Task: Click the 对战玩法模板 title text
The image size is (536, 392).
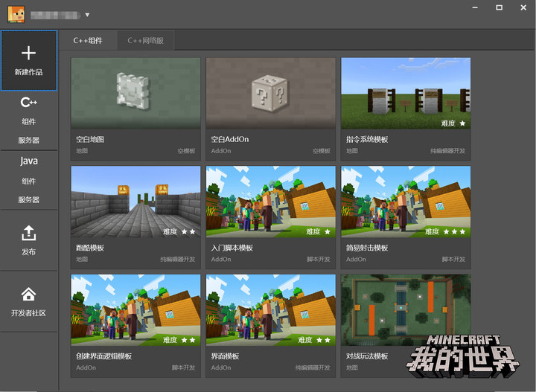Action: [367, 356]
